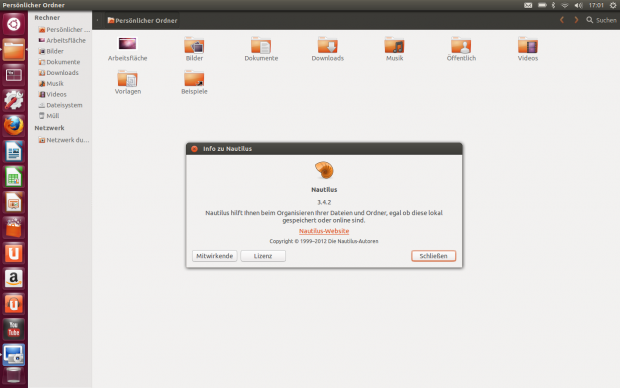Open the Amazon launcher icon
Image resolution: width=620 pixels, height=388 pixels.
[x=14, y=279]
